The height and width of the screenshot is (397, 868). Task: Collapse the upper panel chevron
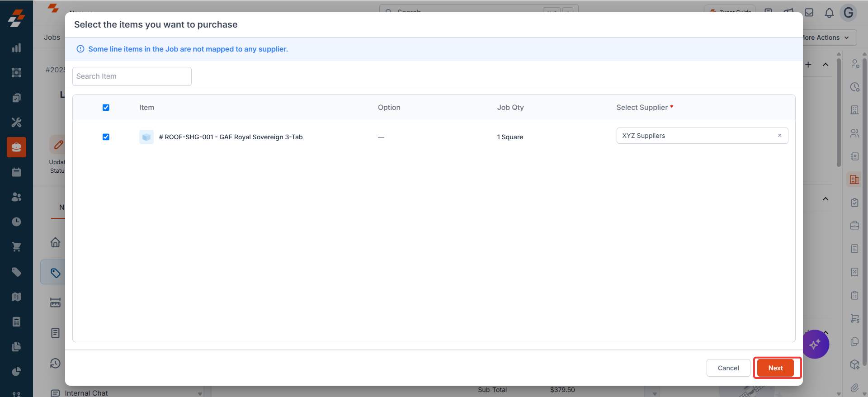[826, 65]
